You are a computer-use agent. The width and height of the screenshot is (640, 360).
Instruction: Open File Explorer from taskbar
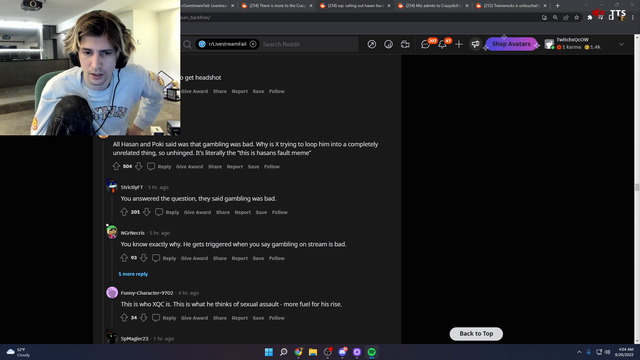click(313, 352)
